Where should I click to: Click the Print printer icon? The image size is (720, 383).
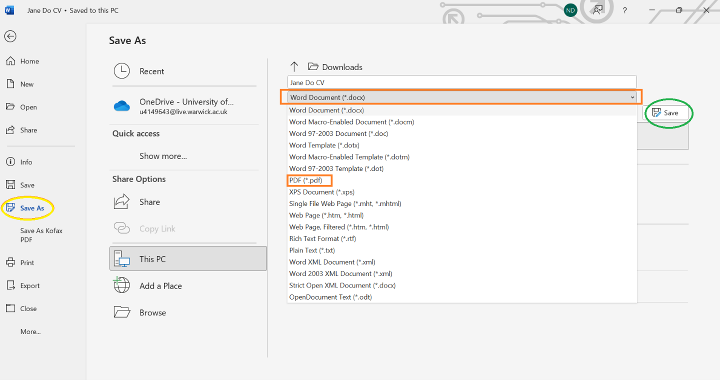[10, 262]
